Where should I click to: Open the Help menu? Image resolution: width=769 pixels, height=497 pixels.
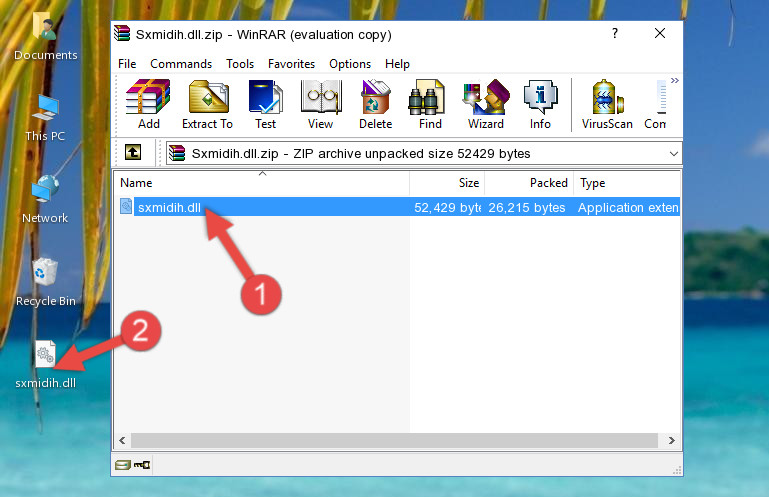tap(397, 64)
